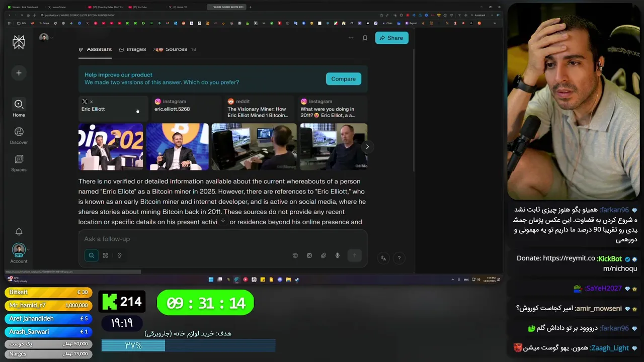
Task: Open Discover in the sidebar
Action: (x=19, y=135)
